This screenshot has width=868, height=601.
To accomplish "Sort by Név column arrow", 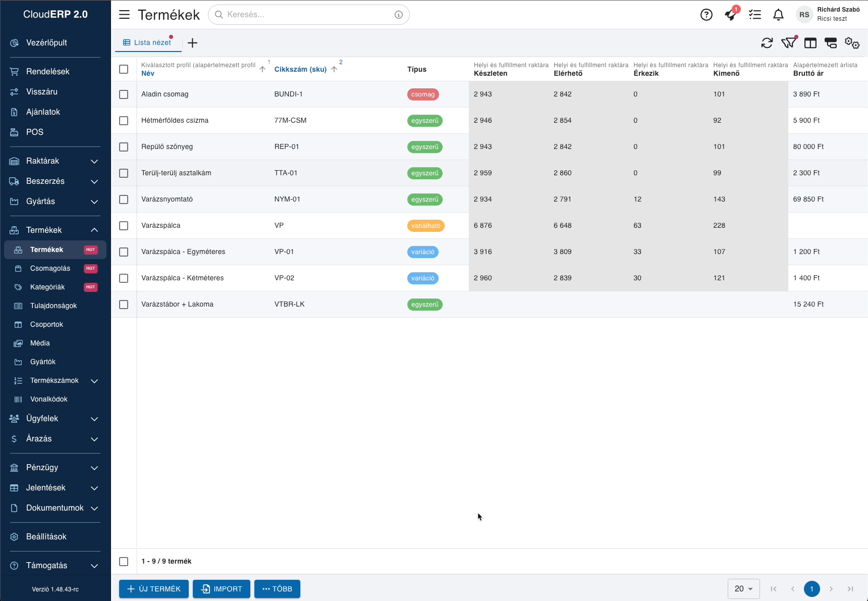I will pos(262,69).
